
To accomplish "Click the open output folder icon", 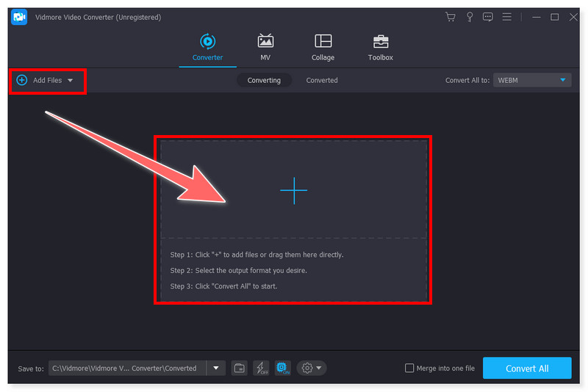I will 239,368.
